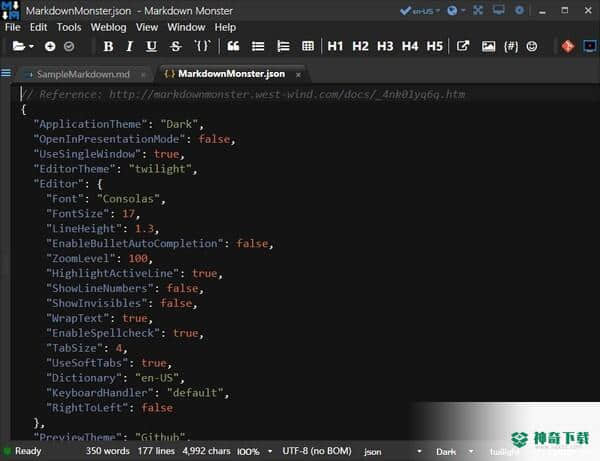This screenshot has width=600, height=461.
Task: Open the Window menu
Action: point(186,27)
